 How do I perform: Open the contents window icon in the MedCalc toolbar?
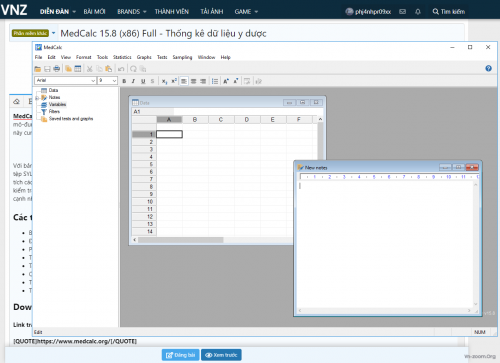68,69
